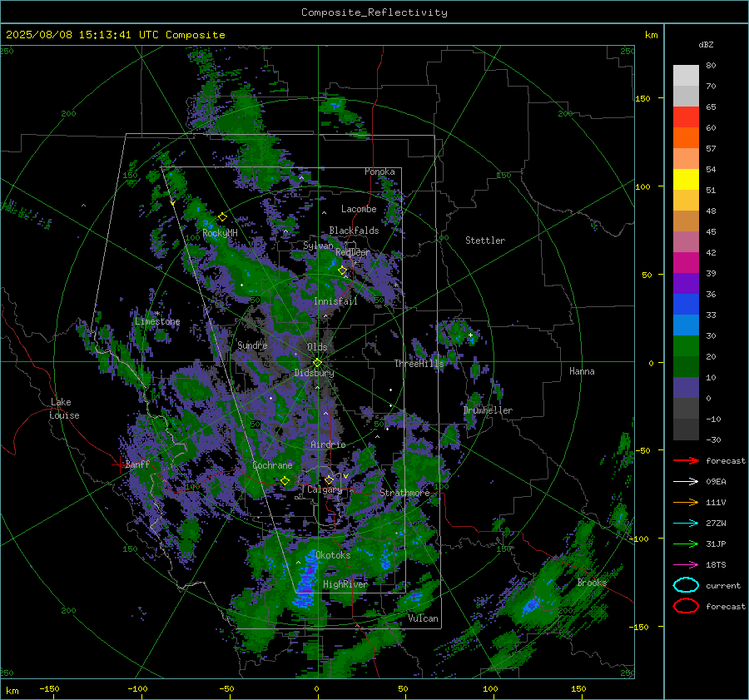Click the Calgary city label

pyautogui.click(x=325, y=489)
